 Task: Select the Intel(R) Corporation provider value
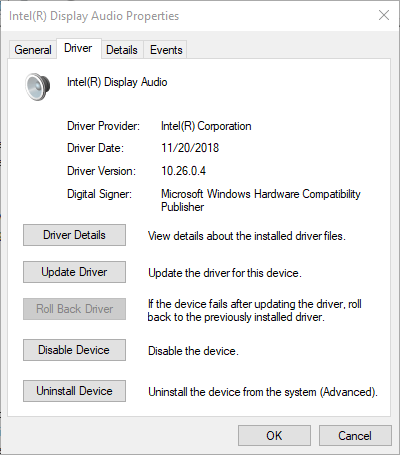pyautogui.click(x=206, y=126)
